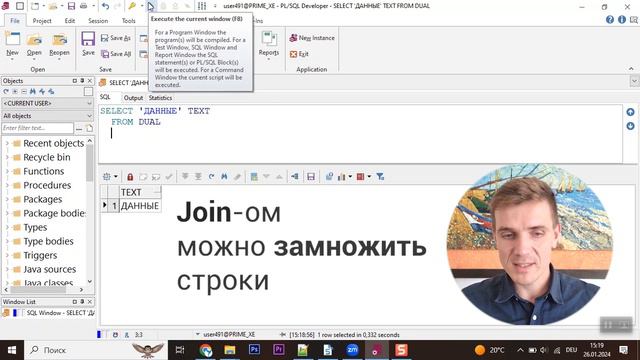This screenshot has height=360, width=640.
Task: Expand the Triggers tree node
Action: 7,256
